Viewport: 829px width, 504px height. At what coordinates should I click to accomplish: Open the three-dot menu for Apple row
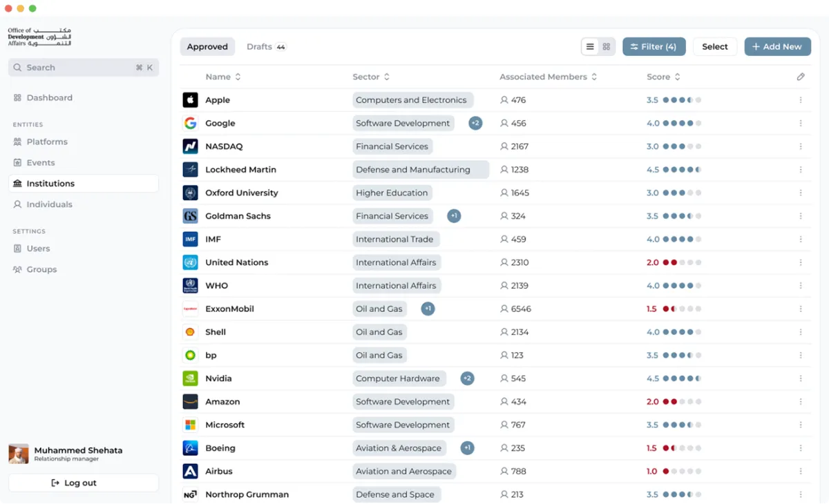coord(801,100)
